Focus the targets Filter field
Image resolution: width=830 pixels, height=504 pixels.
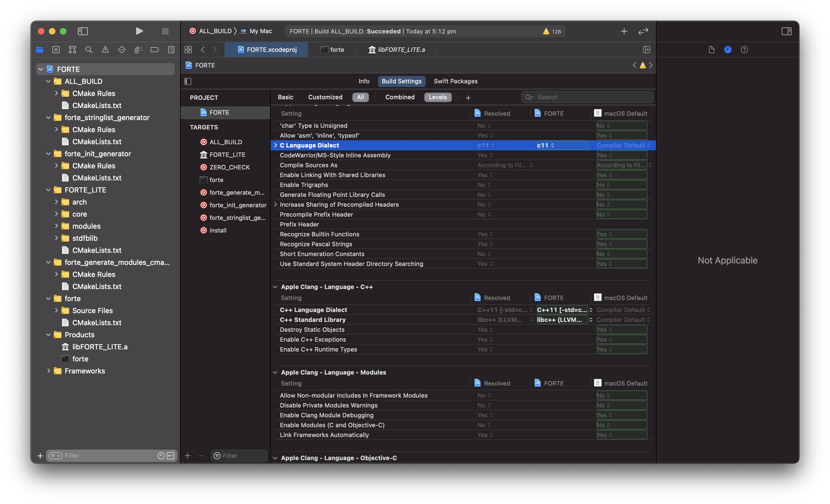click(x=239, y=455)
